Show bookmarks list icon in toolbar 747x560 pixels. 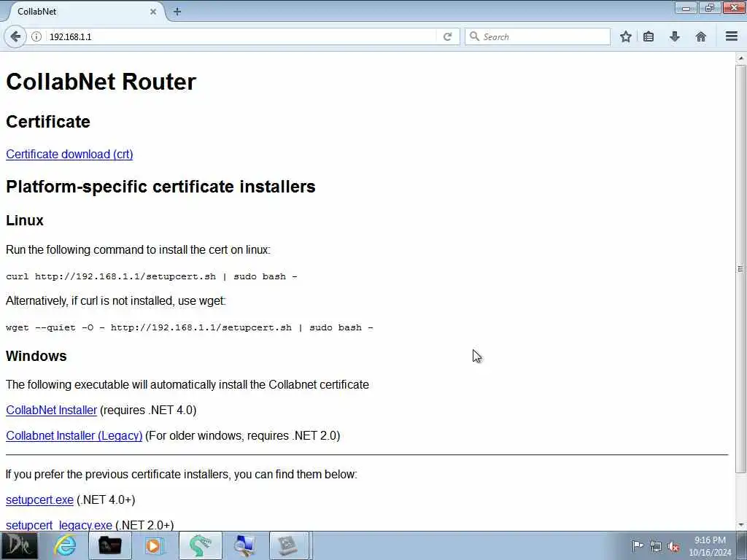tap(649, 36)
